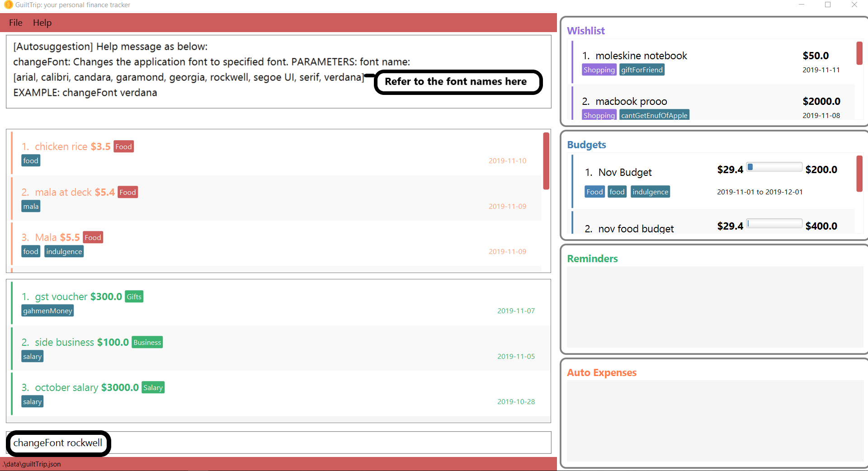Click the 2019-11-01 to 2019-12-01 date range
The width and height of the screenshot is (868, 471).
(x=760, y=192)
